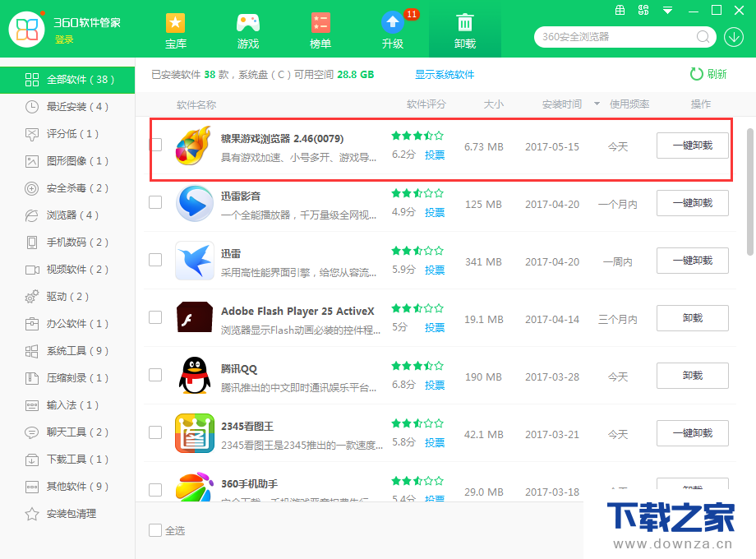Select 其他软件 (9) category
Screen dimensions: 756x559
pyautogui.click(x=67, y=486)
